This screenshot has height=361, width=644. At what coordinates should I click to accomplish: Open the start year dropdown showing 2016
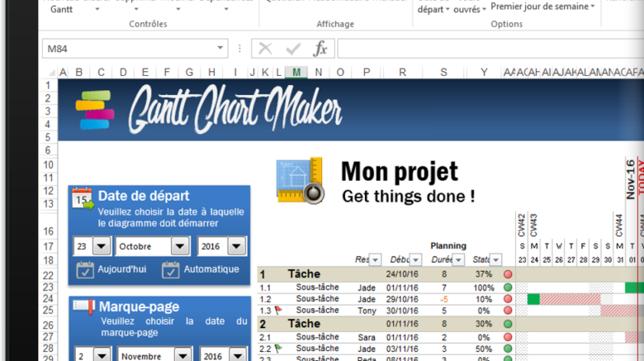(x=236, y=246)
